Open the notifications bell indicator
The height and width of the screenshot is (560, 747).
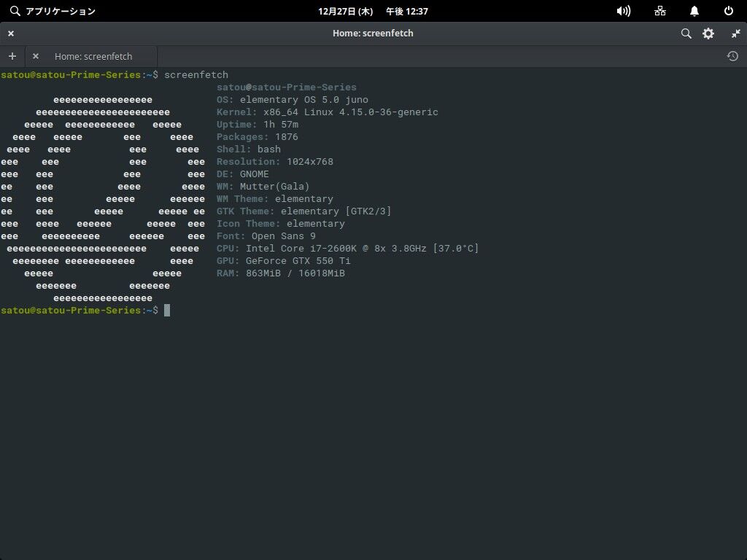click(x=694, y=11)
